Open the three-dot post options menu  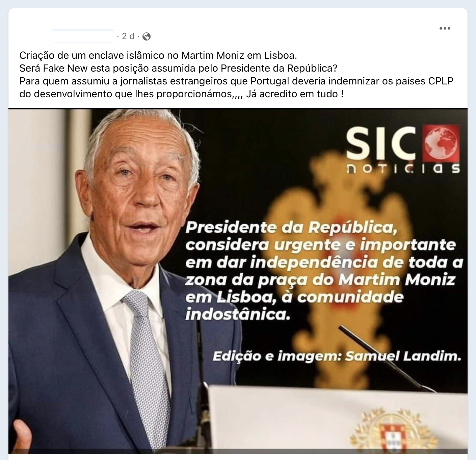point(445,28)
